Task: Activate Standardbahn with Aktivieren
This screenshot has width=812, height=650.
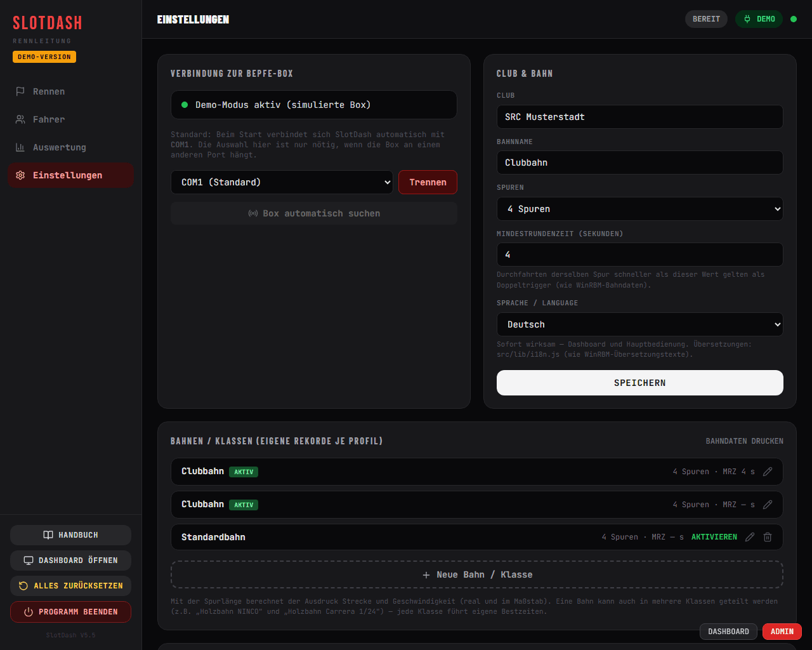Action: click(x=714, y=537)
